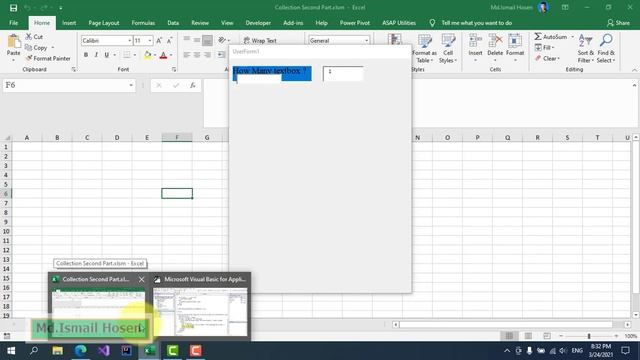This screenshot has height=360, width=640.
Task: Switch to Page Layout view in status bar
Action: coord(528,336)
